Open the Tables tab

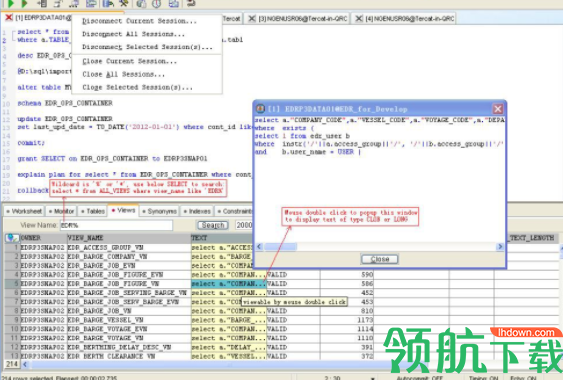[93, 211]
